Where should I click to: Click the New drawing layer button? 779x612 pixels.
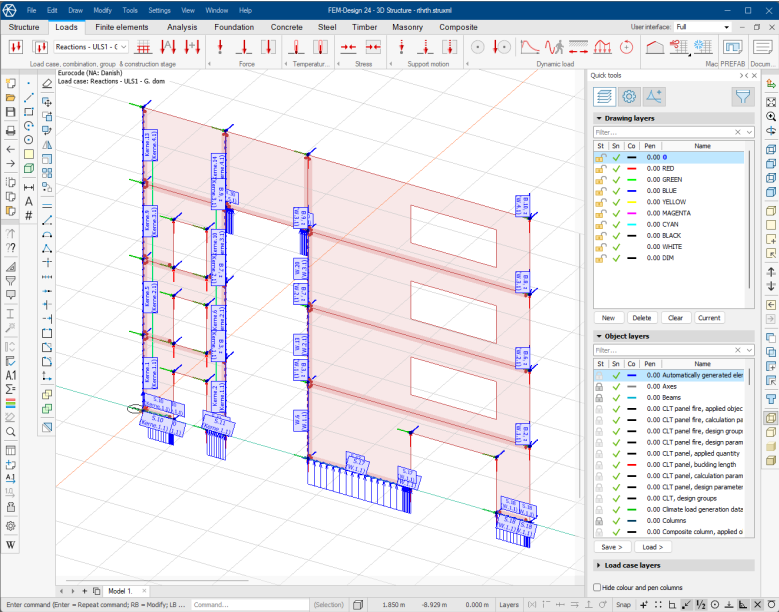608,318
